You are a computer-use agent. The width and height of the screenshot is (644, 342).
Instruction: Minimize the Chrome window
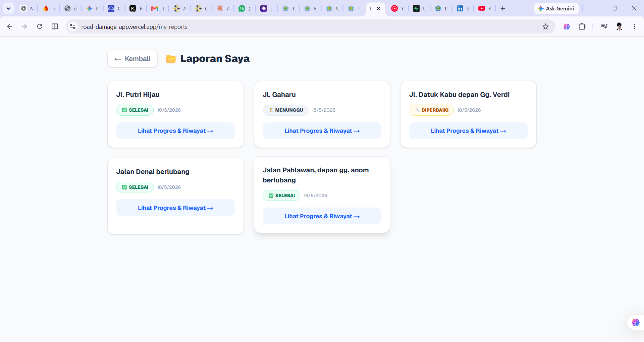596,8
